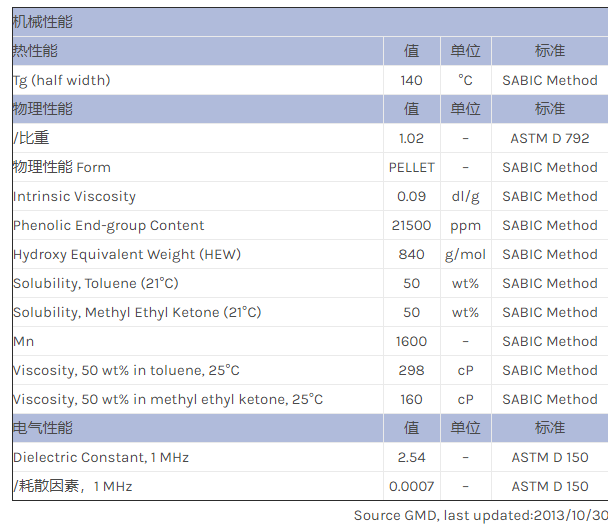The image size is (608, 529).
Task: Click Phenolic End-group Content label
Action: 108,225
